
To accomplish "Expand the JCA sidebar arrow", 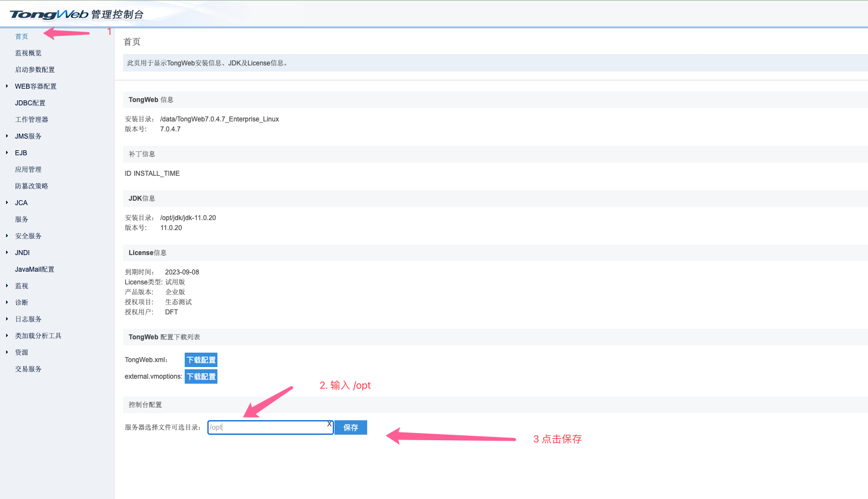I will click(x=7, y=202).
